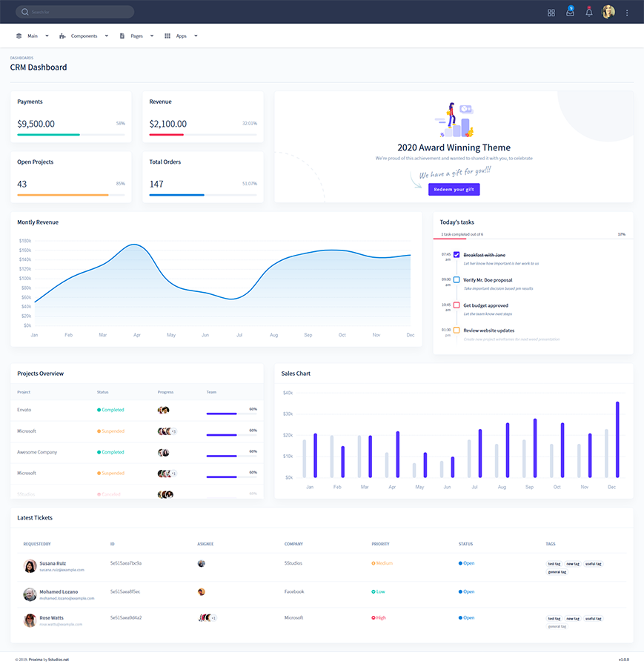
Task: Click the Components diagram icon in navbar
Action: (62, 35)
